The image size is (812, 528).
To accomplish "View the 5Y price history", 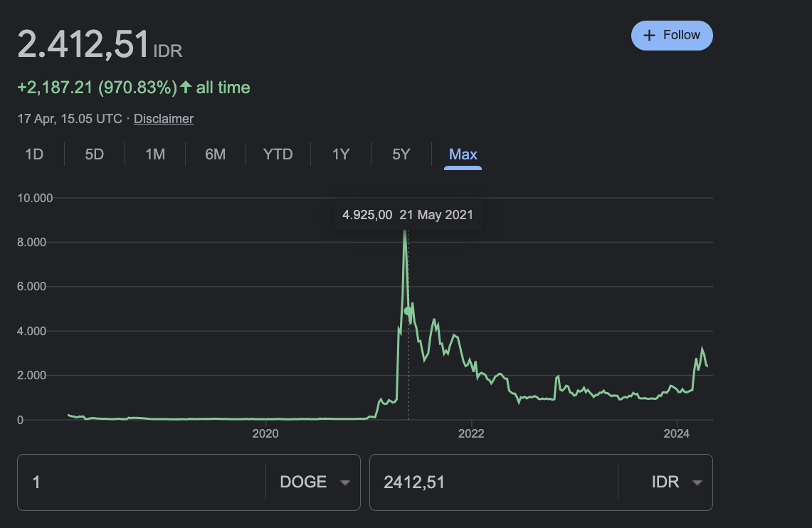I will coord(400,154).
